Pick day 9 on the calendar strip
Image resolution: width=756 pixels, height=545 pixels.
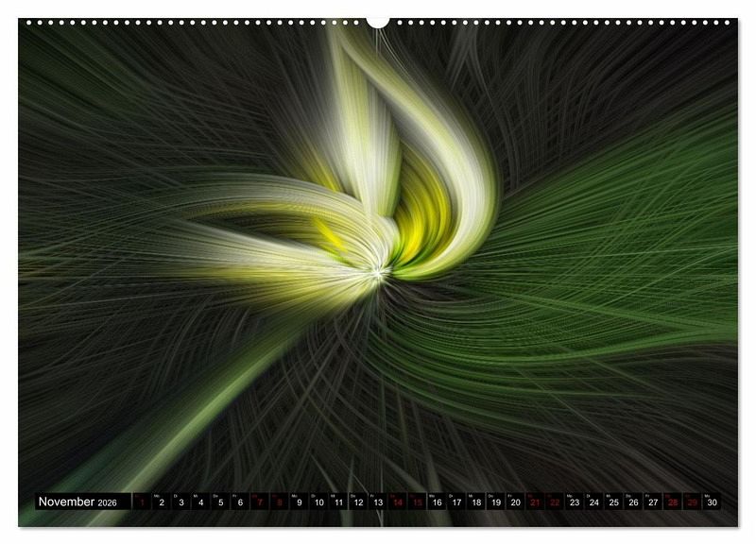[300, 502]
